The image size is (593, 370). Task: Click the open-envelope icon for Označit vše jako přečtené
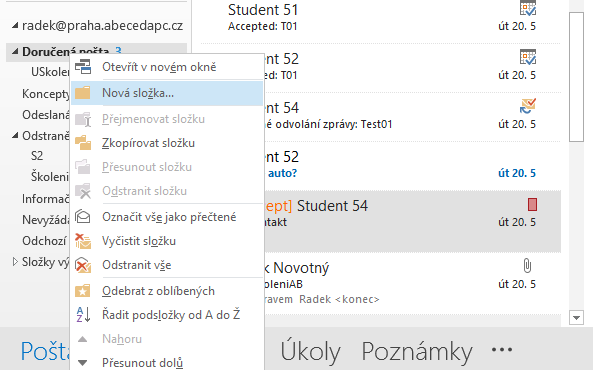point(83,217)
